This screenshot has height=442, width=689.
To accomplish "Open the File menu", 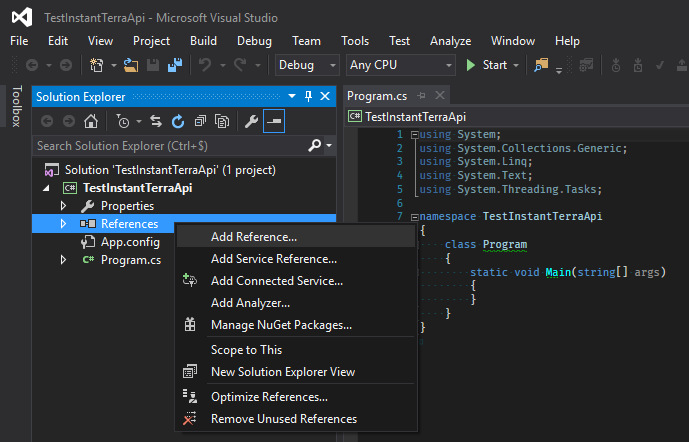I will (19, 41).
